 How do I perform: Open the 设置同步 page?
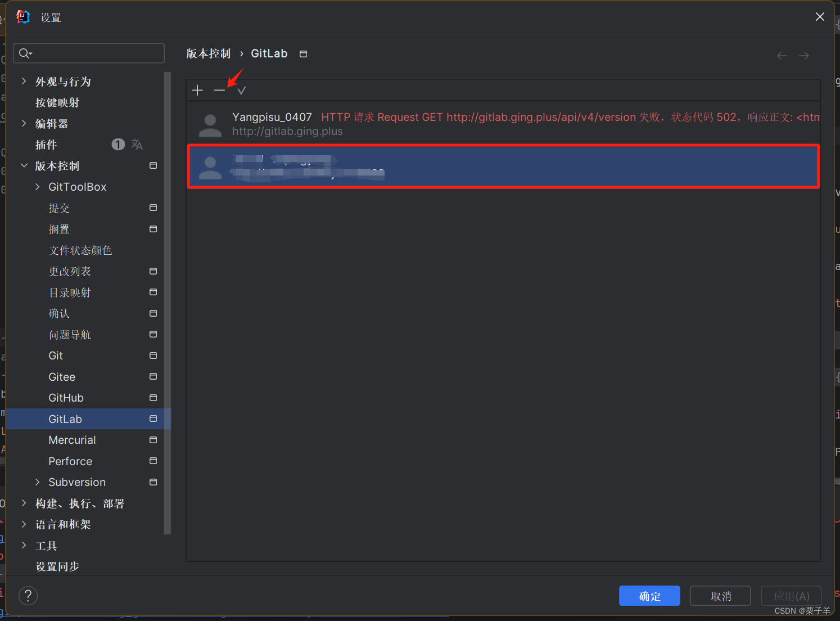[x=57, y=566]
